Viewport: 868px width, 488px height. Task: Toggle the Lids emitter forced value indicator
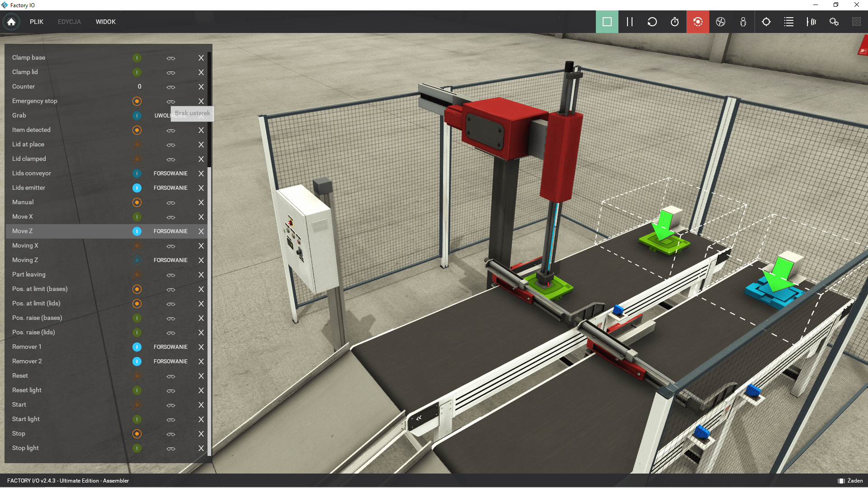pos(137,188)
